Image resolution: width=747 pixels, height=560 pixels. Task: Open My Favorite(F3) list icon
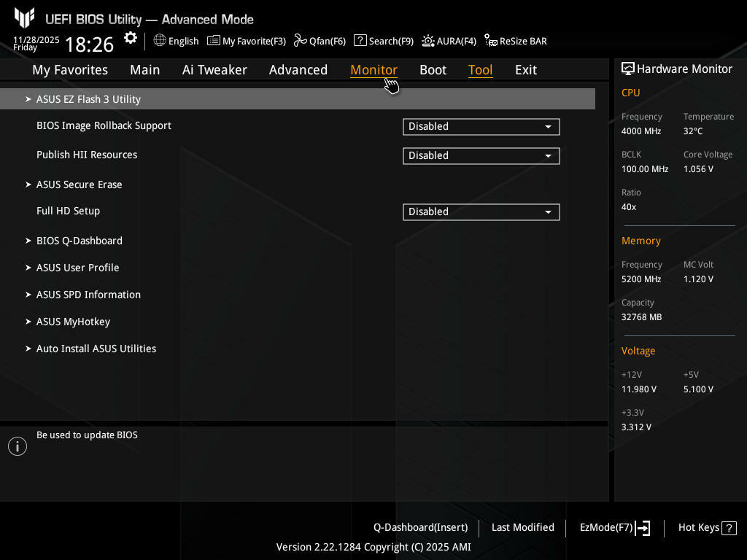click(x=214, y=41)
